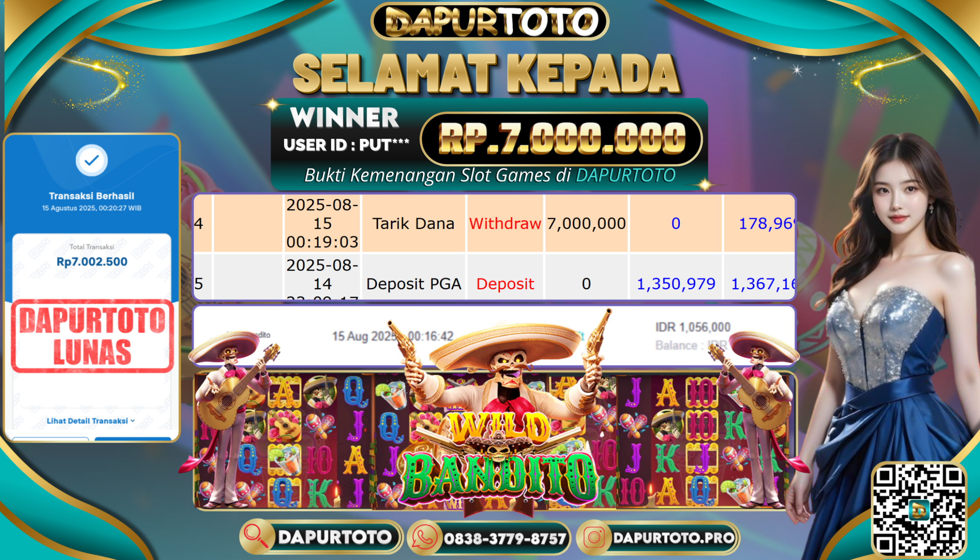Click the chevron beside Lihat Detail Transaksi
This screenshot has width=980, height=560.
133,421
